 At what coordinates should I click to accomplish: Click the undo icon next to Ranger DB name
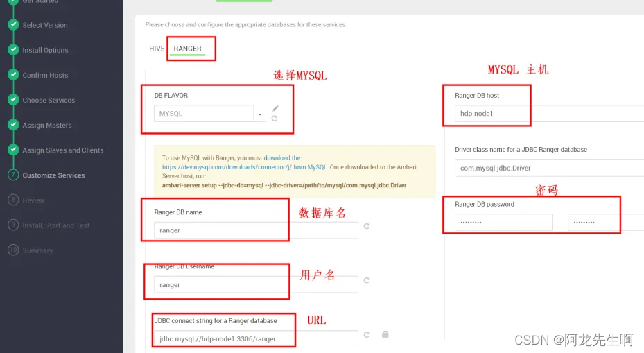point(367,226)
